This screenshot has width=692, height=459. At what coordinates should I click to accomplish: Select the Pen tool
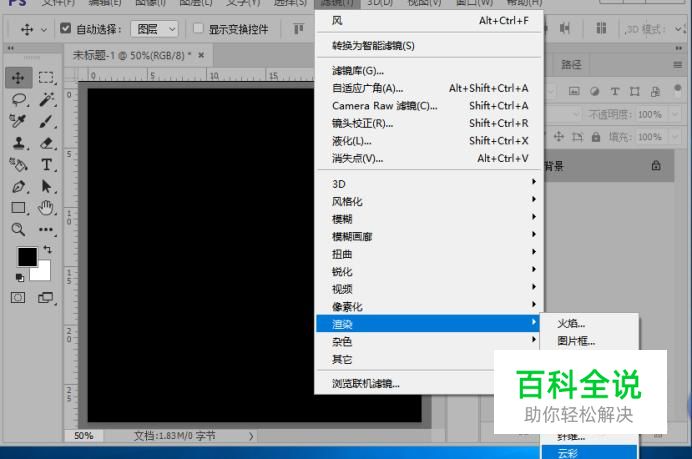point(19,186)
